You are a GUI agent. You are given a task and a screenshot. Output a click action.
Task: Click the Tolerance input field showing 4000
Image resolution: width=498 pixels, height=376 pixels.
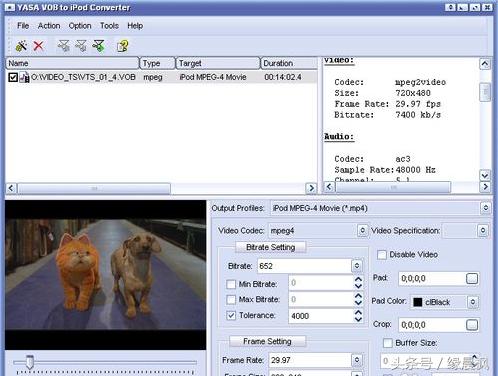coord(321,316)
